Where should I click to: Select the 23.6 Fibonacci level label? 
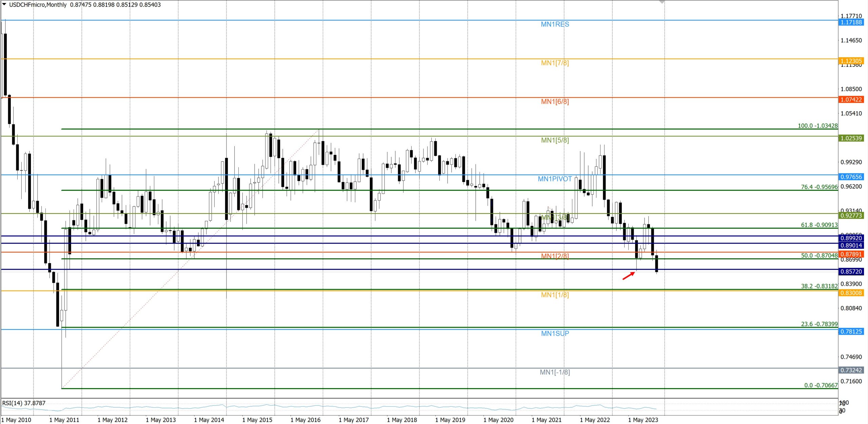819,324
